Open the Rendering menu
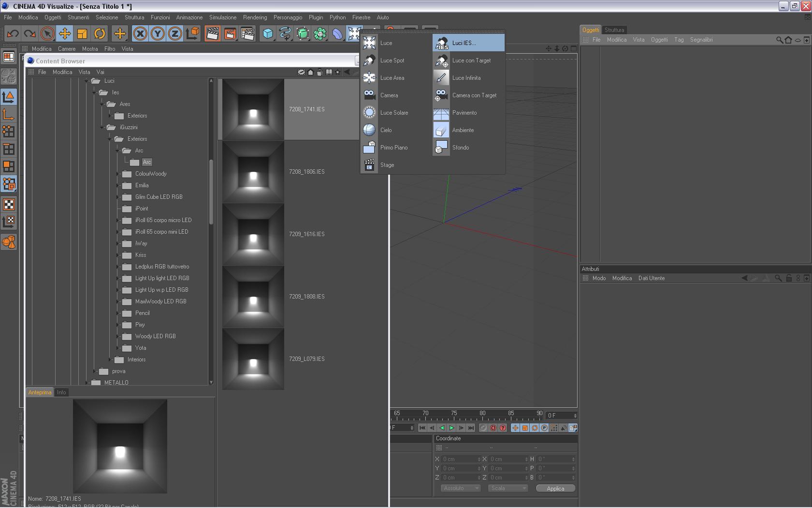 point(255,17)
